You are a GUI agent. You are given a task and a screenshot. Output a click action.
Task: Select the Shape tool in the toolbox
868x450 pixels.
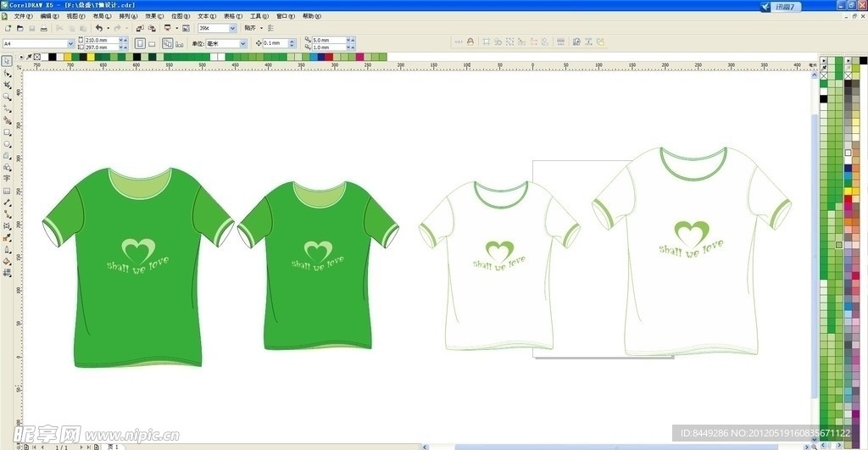coord(7,73)
